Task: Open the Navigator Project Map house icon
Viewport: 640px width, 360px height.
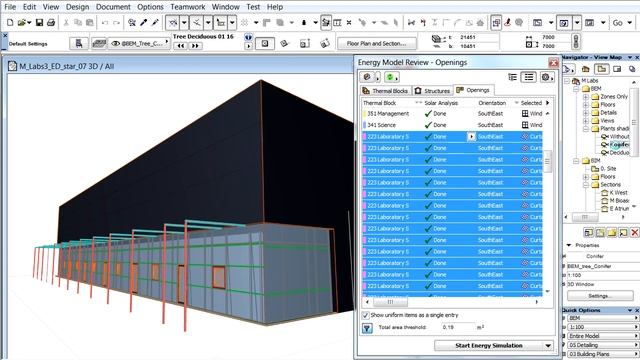Action: click(x=585, y=69)
